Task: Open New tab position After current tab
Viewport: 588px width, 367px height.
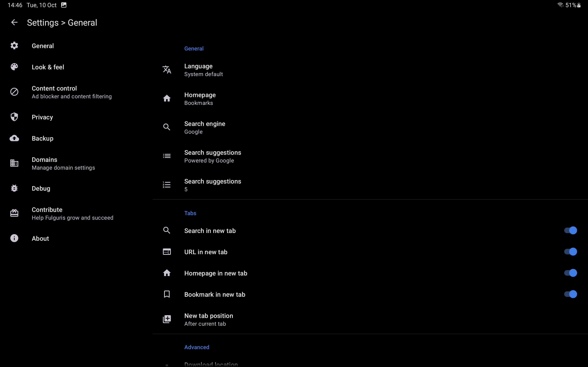Action: point(370,319)
